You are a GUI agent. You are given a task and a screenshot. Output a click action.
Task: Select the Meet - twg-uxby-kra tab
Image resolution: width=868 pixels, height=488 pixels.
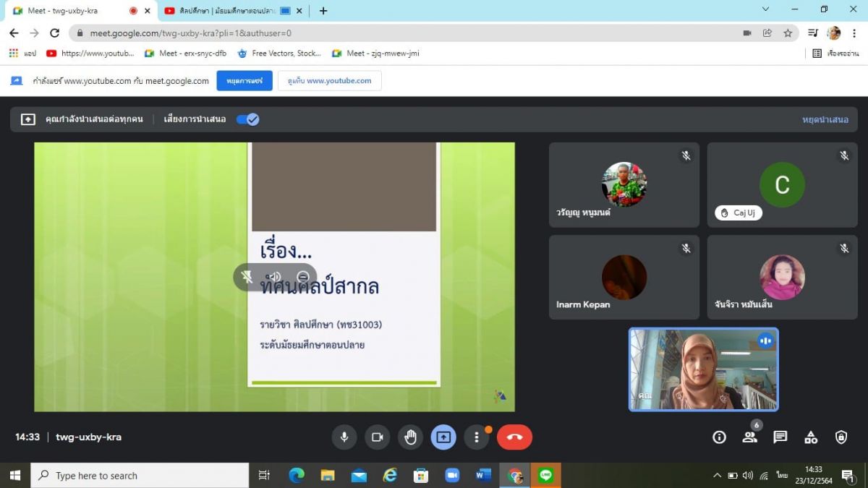point(69,11)
